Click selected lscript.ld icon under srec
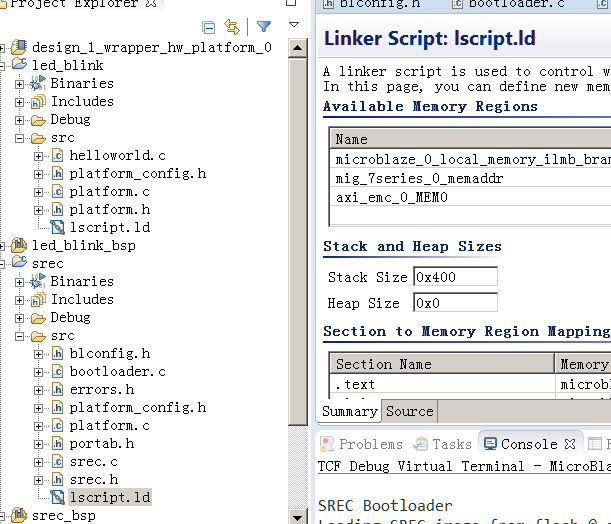The height and width of the screenshot is (524, 611). pyautogui.click(x=58, y=498)
